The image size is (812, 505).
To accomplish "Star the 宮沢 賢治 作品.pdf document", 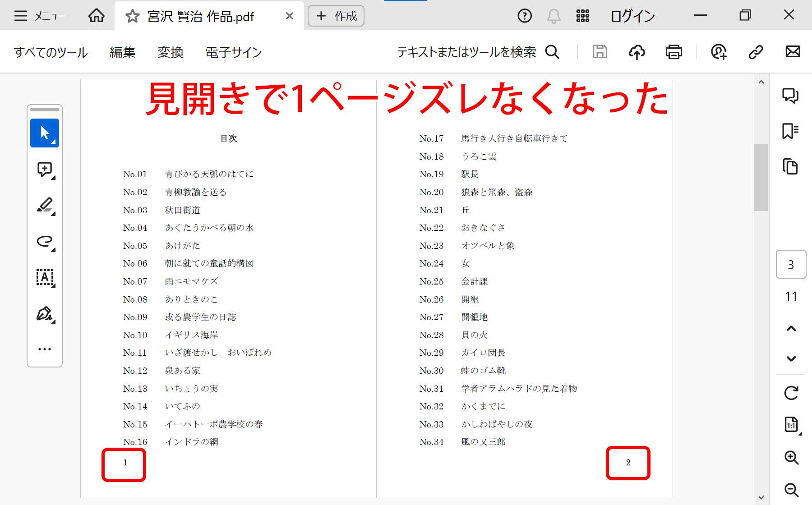I will coord(132,17).
